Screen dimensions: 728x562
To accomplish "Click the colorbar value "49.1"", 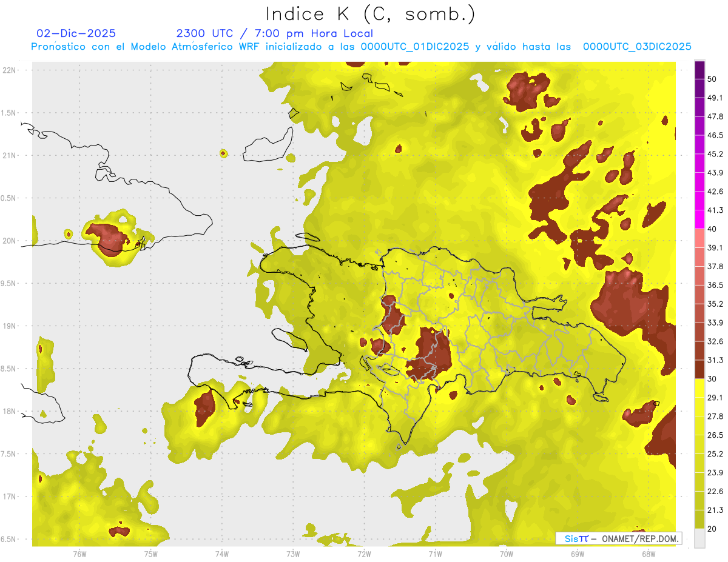I will [715, 98].
